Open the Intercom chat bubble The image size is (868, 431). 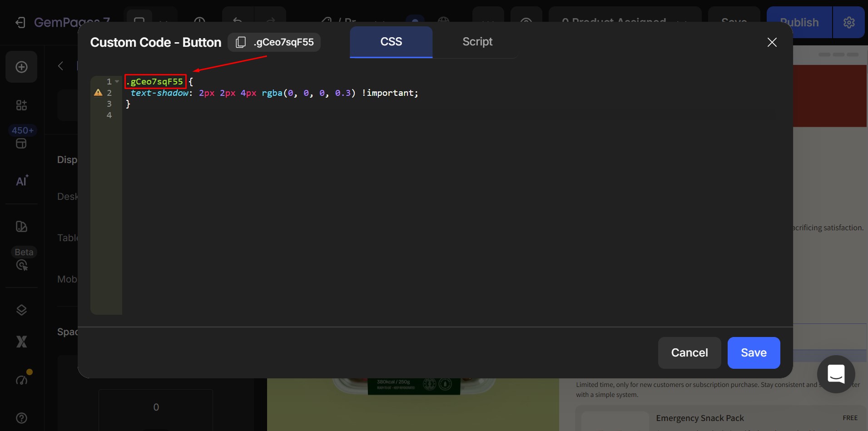pyautogui.click(x=835, y=374)
